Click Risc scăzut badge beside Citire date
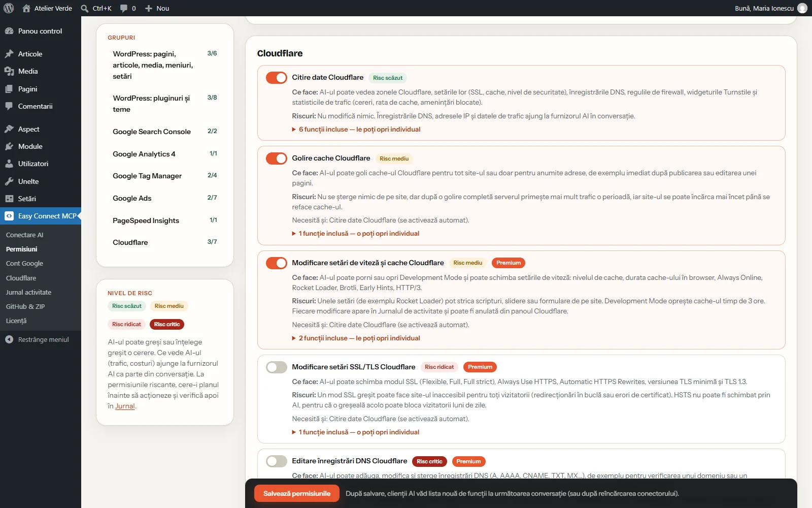 pyautogui.click(x=388, y=78)
